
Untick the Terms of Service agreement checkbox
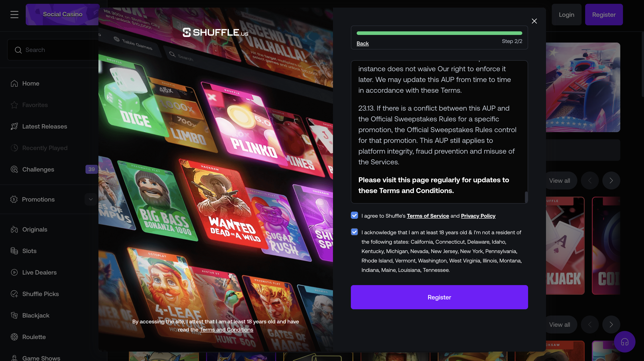(354, 215)
